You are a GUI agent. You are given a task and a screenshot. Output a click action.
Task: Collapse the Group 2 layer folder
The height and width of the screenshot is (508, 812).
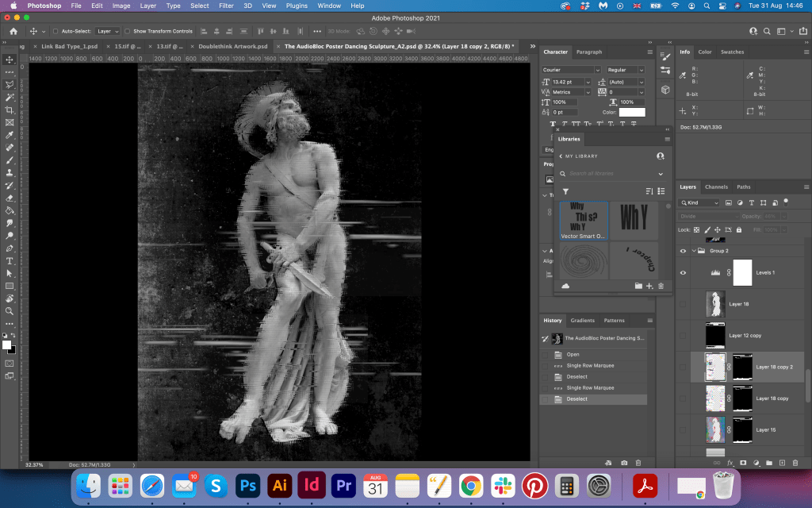[692, 250]
